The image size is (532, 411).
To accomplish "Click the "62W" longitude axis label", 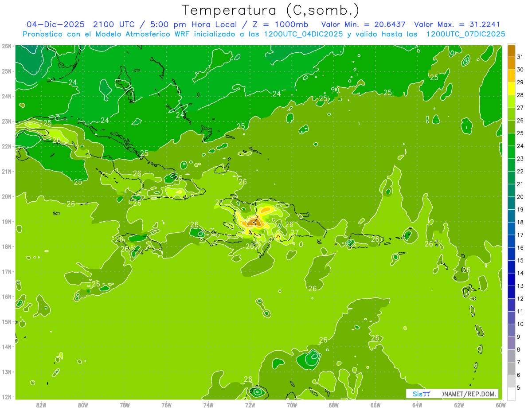I will [x=459, y=405].
